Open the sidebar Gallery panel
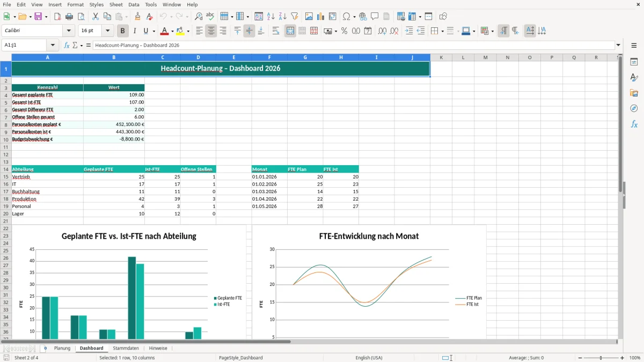Viewport: 644px width, 362px height. (x=634, y=93)
